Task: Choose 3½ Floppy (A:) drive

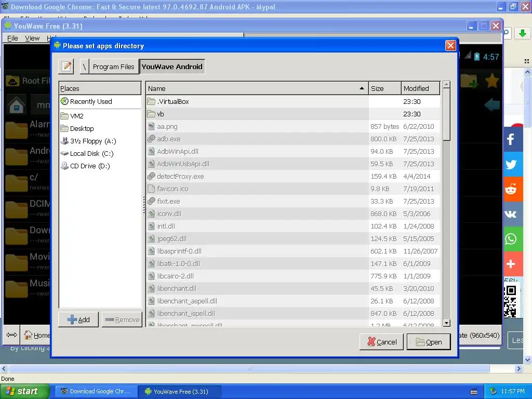Action: [100, 141]
